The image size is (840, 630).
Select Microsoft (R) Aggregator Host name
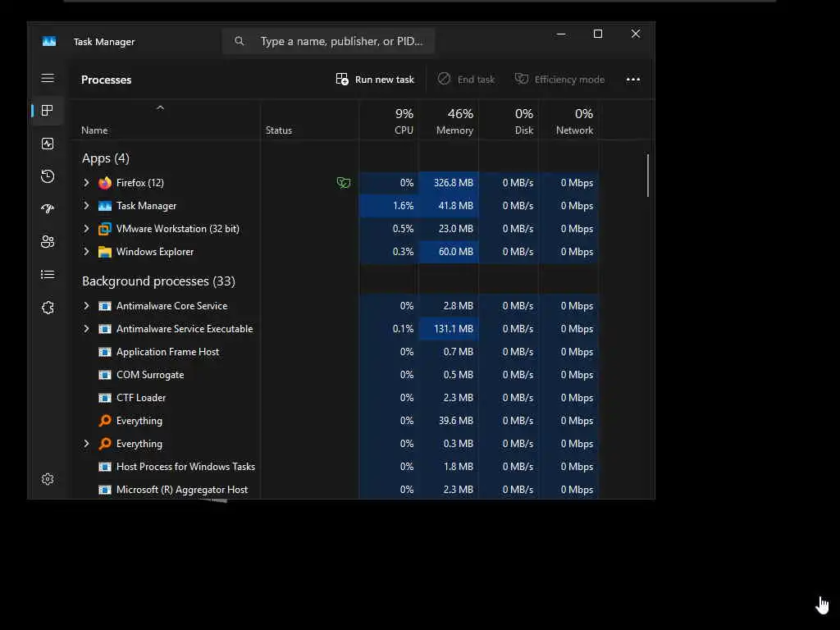182,490
